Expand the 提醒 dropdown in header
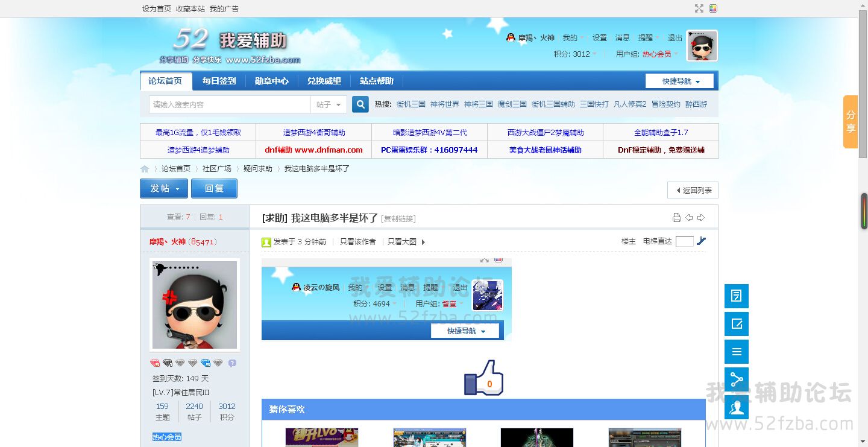868x447 pixels. (649, 37)
